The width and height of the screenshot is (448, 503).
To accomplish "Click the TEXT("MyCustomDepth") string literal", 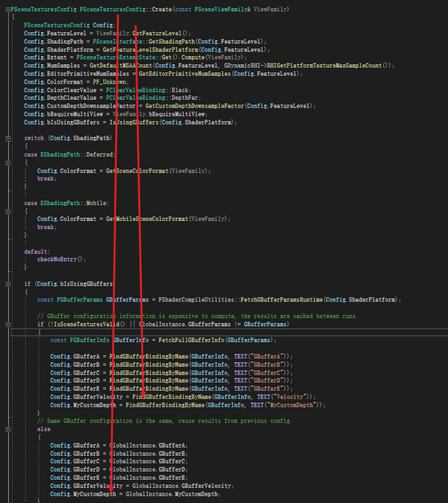I will (287, 405).
